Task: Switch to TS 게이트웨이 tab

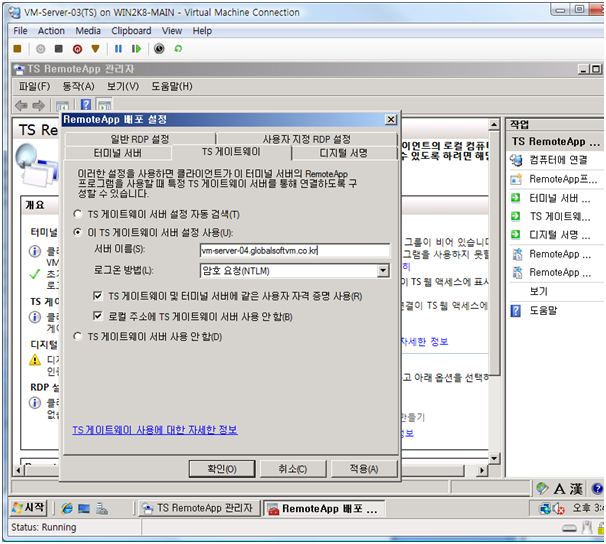Action: 231,152
